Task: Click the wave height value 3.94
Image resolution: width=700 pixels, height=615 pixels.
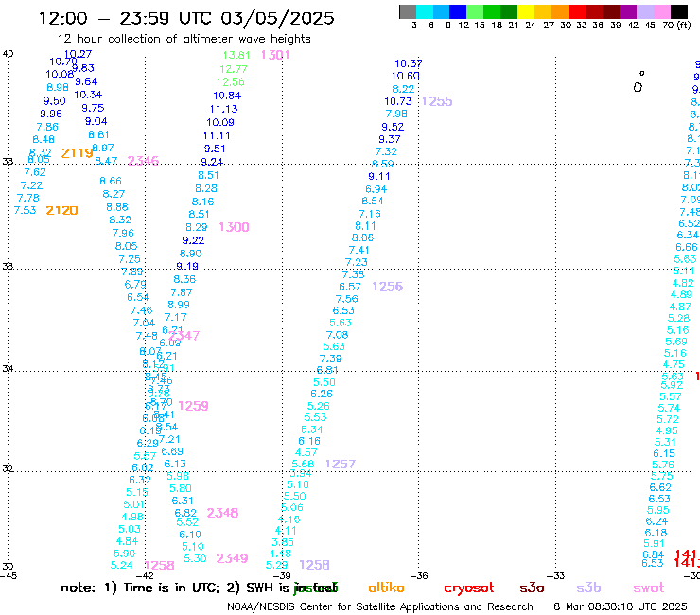Action: [301, 473]
